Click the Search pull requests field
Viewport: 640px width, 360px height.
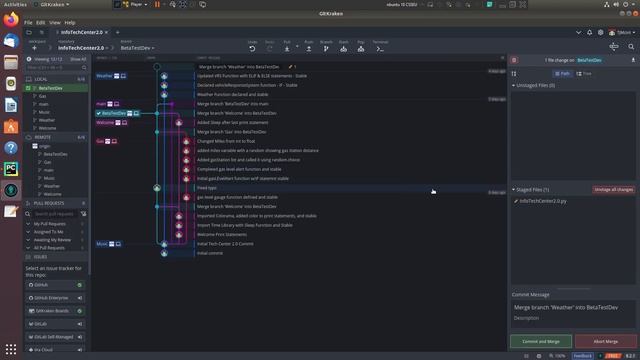click(x=53, y=213)
